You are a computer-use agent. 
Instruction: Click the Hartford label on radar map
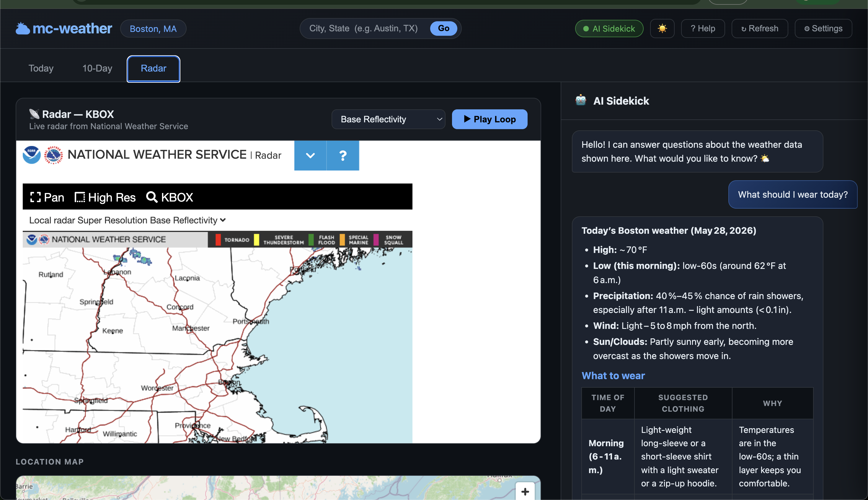[x=78, y=430]
